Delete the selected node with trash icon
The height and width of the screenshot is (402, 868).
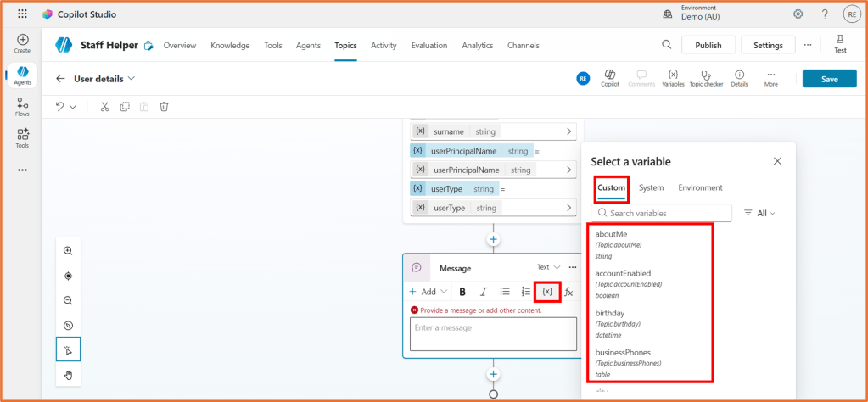click(x=164, y=107)
